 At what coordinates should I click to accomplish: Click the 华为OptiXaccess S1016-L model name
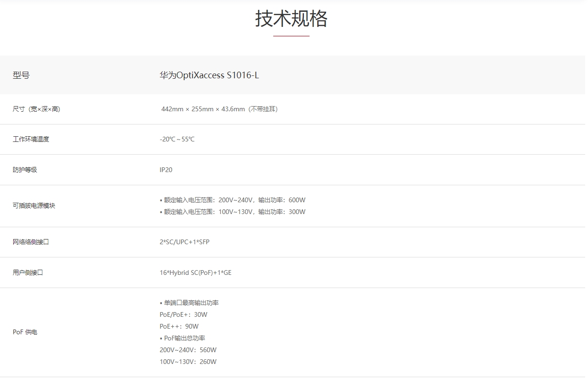point(209,75)
